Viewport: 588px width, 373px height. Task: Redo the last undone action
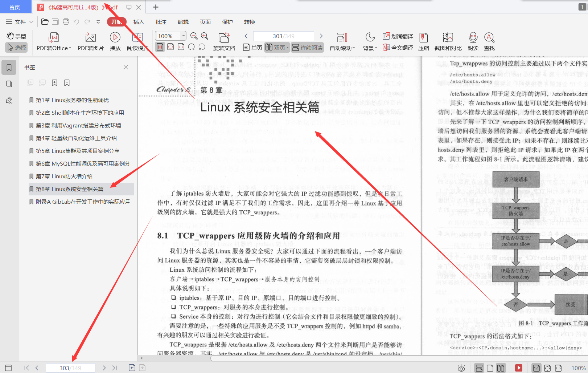87,22
